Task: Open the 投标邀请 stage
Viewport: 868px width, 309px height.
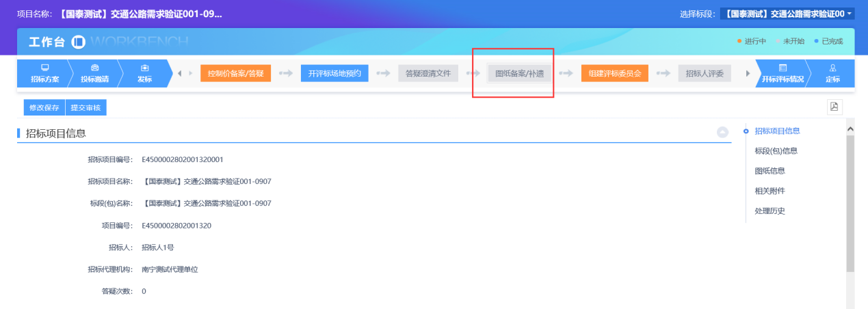Action: click(94, 74)
